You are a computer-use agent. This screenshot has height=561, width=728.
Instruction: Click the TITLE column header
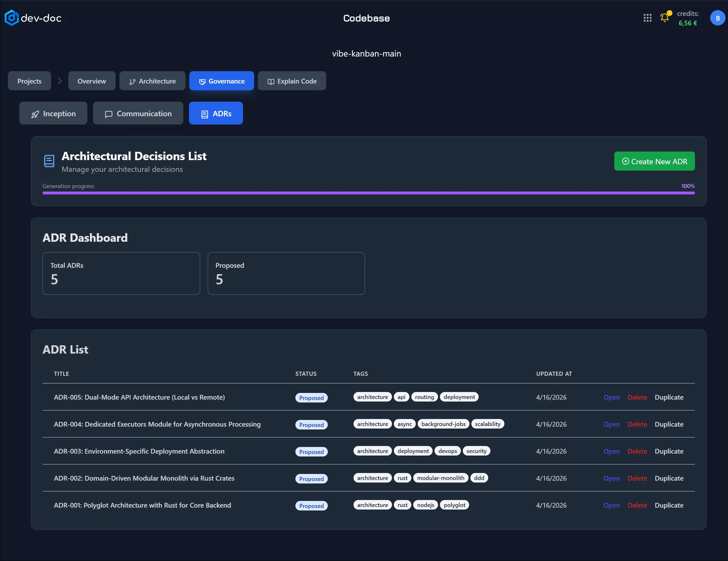click(x=61, y=374)
